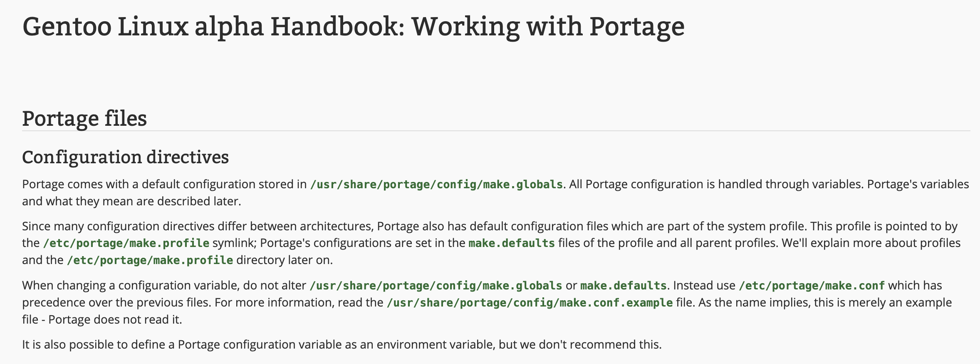Select the make.profile path followed by "symlink"
This screenshot has width=980, height=364.
click(126, 243)
